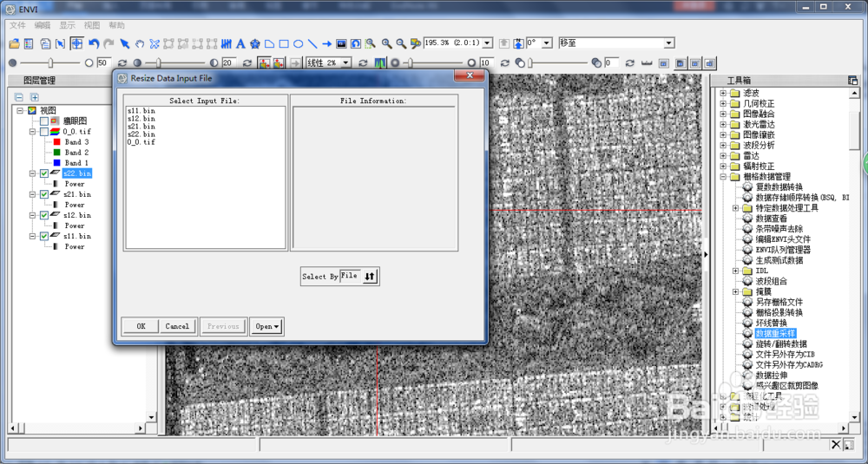This screenshot has height=464, width=868.
Task: Select the polygon annotation tool
Action: [269, 43]
